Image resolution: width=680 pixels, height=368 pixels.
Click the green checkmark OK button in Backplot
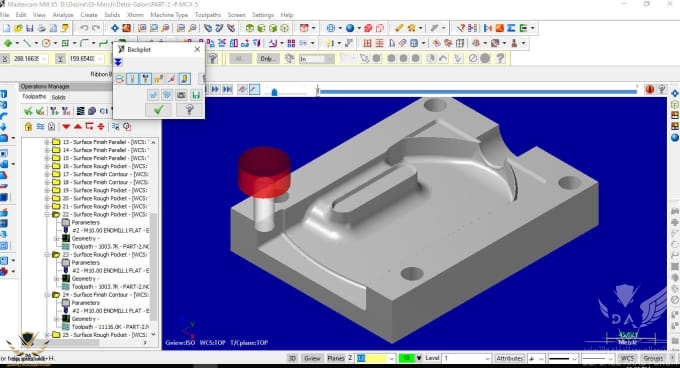(158, 110)
